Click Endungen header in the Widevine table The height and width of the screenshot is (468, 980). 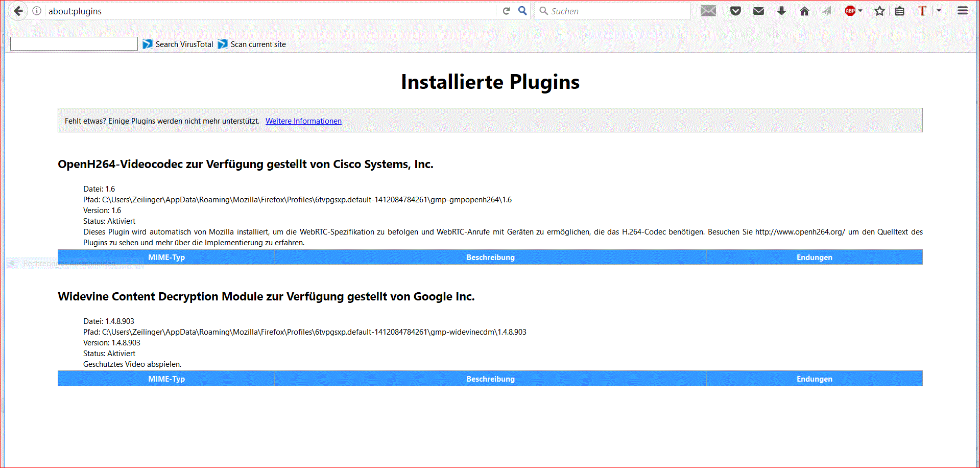coord(815,379)
